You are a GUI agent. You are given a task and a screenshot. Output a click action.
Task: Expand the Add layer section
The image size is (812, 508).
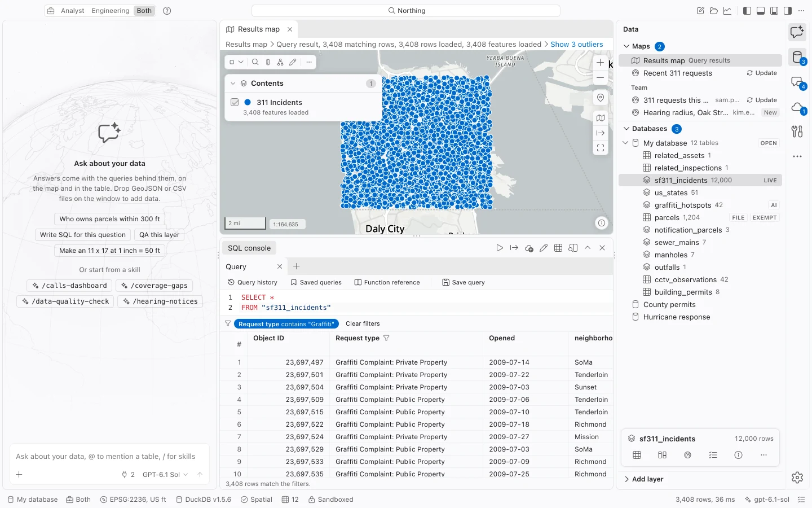pyautogui.click(x=643, y=479)
